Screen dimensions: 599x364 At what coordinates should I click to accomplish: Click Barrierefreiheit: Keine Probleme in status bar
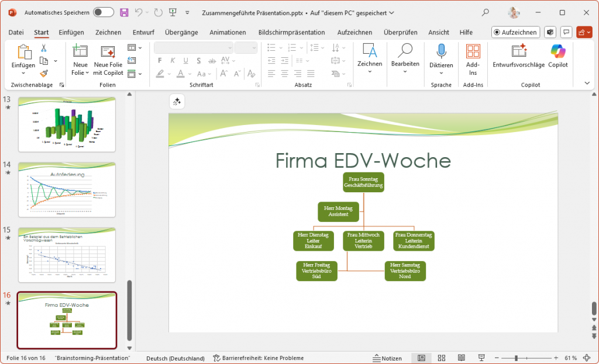(258, 358)
